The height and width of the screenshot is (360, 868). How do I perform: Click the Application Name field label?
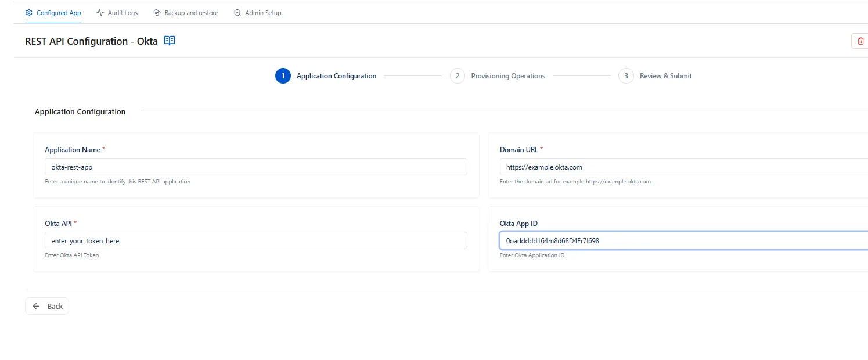coord(73,150)
